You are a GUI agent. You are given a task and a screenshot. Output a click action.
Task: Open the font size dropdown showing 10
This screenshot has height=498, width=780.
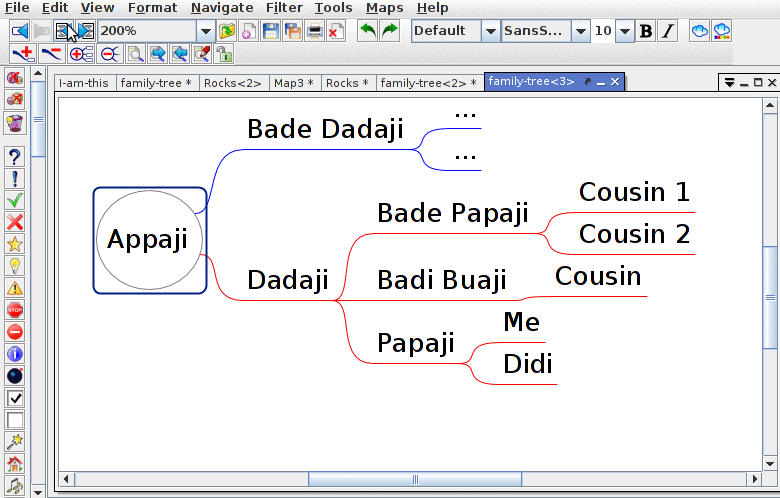coord(625,31)
